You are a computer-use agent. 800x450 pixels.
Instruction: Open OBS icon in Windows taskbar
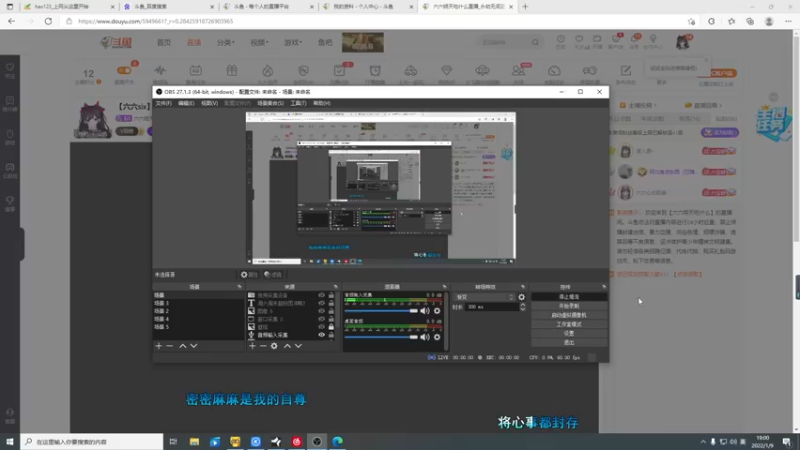coord(317,442)
